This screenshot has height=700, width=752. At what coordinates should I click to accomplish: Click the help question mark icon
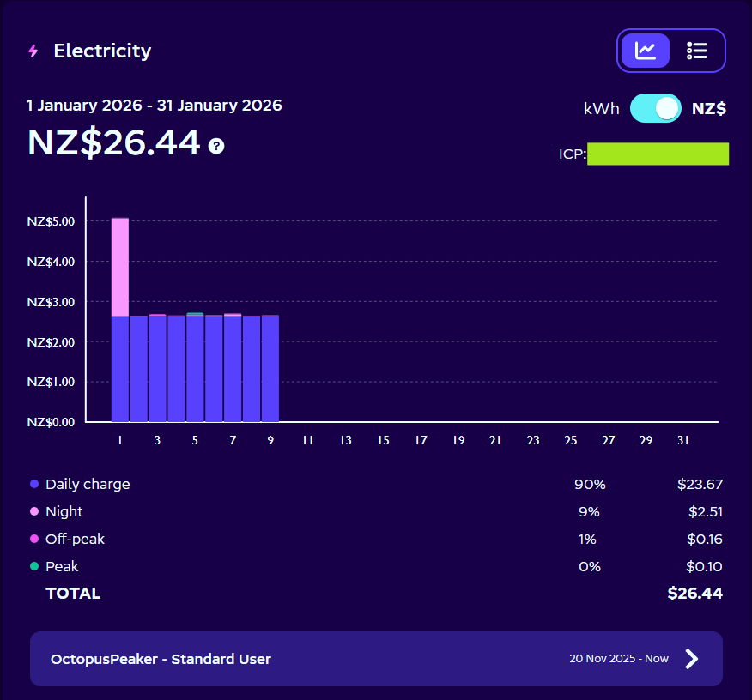coord(216,146)
